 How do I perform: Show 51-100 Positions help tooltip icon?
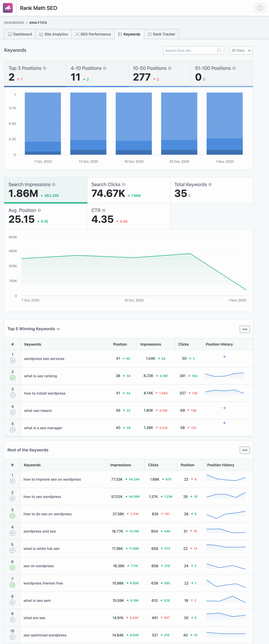tap(234, 68)
